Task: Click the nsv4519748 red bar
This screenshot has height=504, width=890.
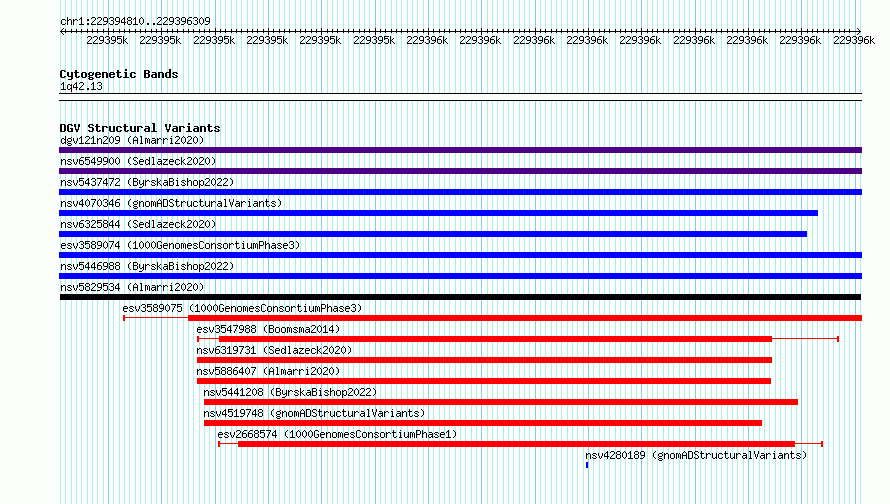Action: [x=482, y=423]
